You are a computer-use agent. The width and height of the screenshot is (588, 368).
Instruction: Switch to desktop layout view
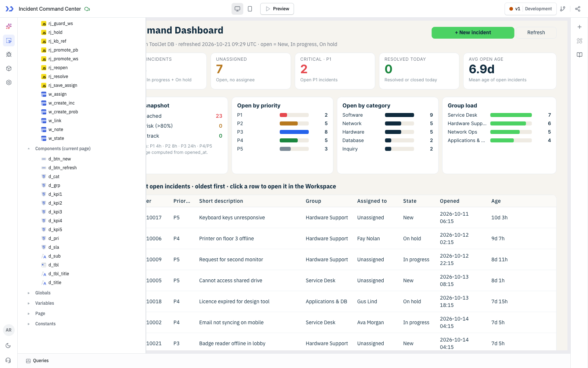point(237,9)
